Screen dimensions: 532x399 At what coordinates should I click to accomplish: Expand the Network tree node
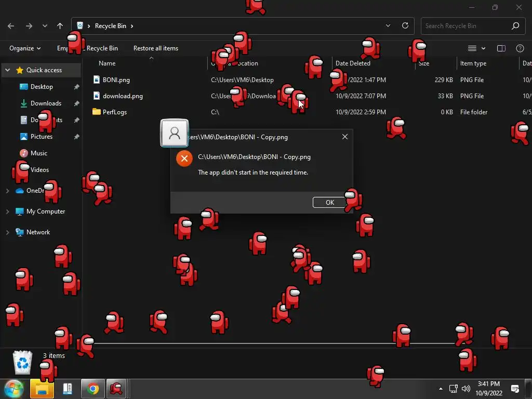pos(7,232)
